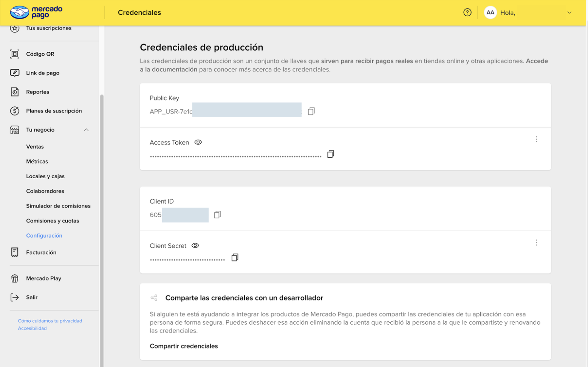The height and width of the screenshot is (367, 588).
Task: Click the Código QR sidebar icon
Action: pos(15,54)
